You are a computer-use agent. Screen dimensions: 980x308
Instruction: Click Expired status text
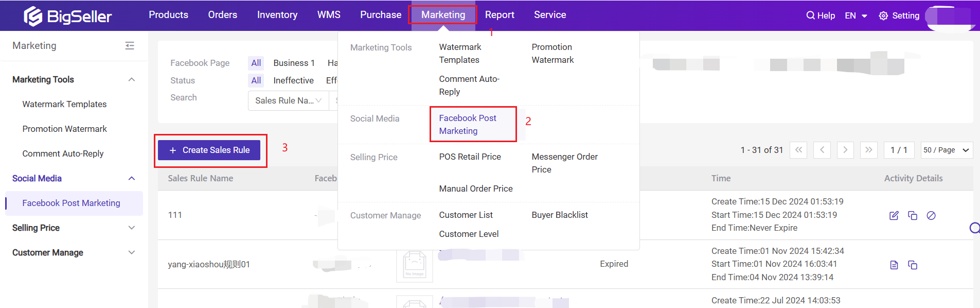click(x=614, y=264)
